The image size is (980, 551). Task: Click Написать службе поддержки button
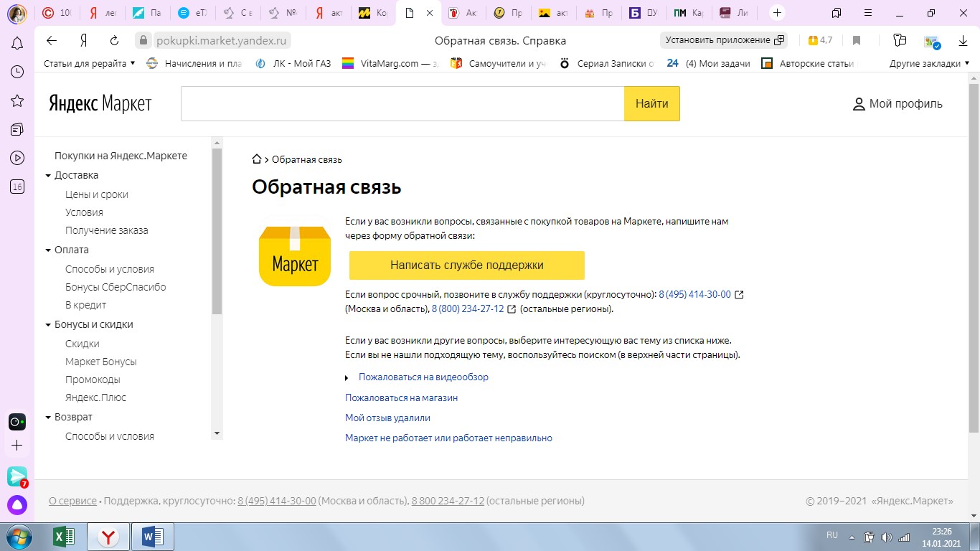click(467, 265)
